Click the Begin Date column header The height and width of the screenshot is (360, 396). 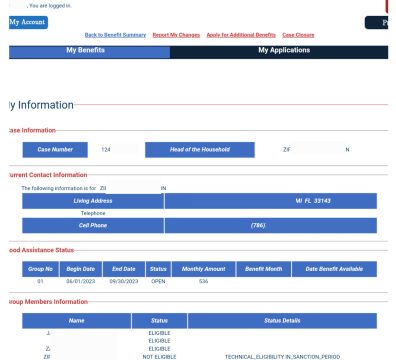click(81, 269)
